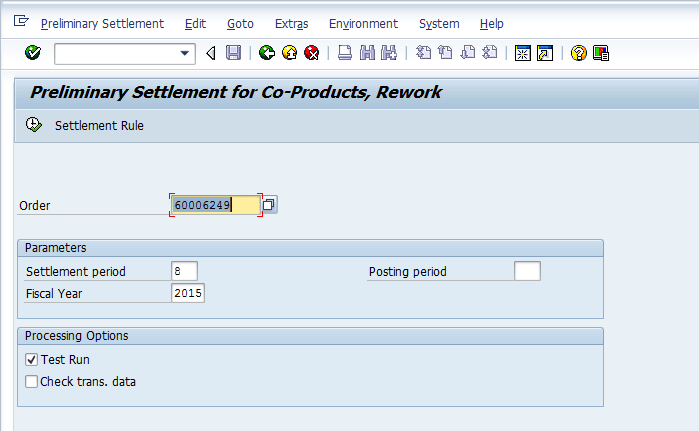Click the Fiscal Year input field
This screenshot has height=431, width=699.
pyautogui.click(x=188, y=293)
